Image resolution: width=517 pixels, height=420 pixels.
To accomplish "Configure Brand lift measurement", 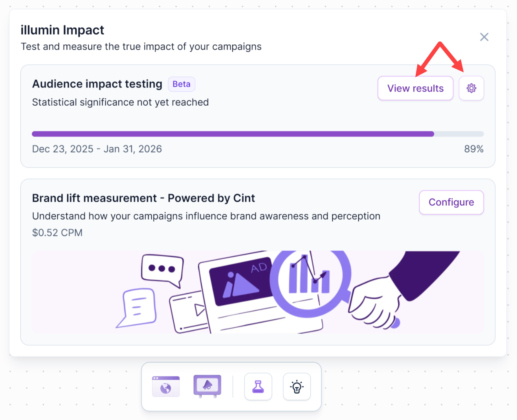I will (451, 202).
